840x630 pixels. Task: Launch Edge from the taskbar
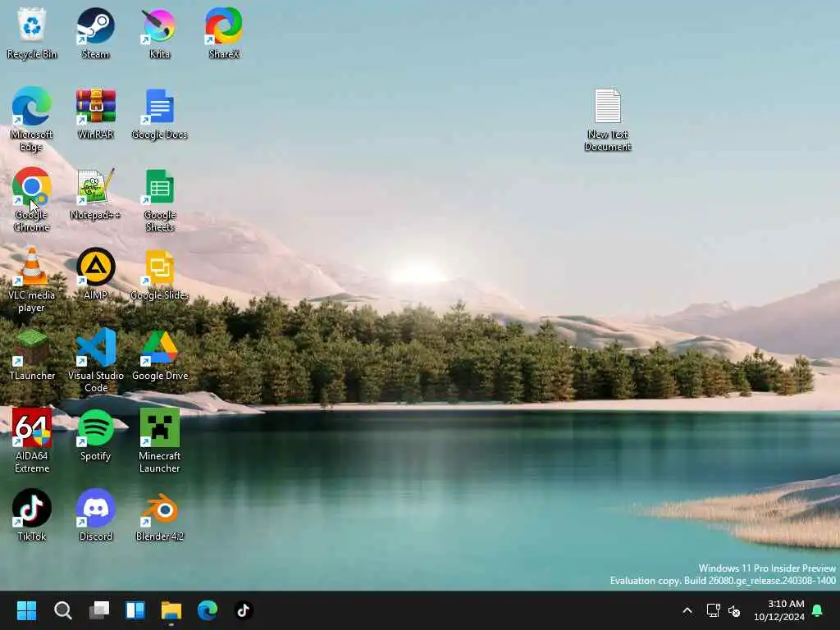208,610
